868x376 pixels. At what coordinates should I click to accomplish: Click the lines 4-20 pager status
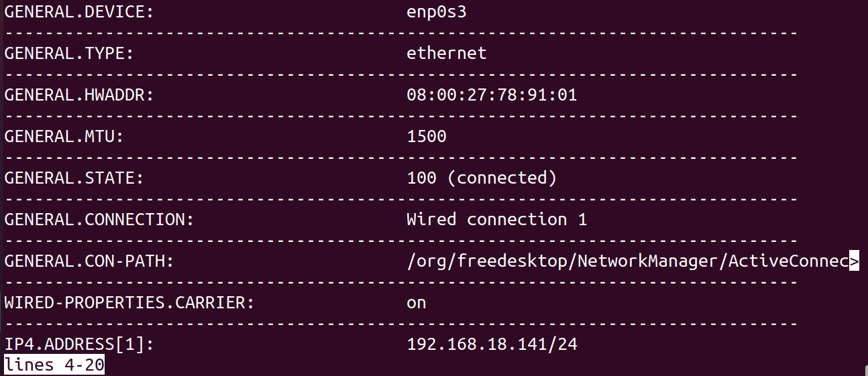pyautogui.click(x=54, y=366)
